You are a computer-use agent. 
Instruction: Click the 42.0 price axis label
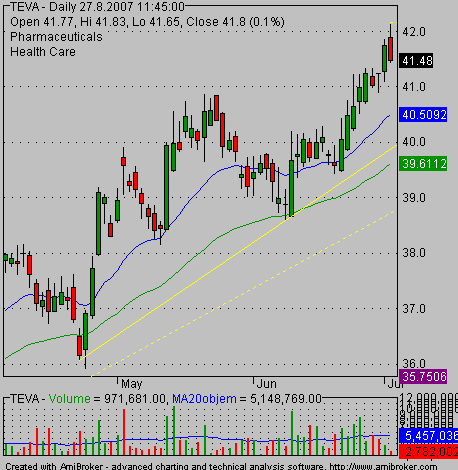[414, 32]
